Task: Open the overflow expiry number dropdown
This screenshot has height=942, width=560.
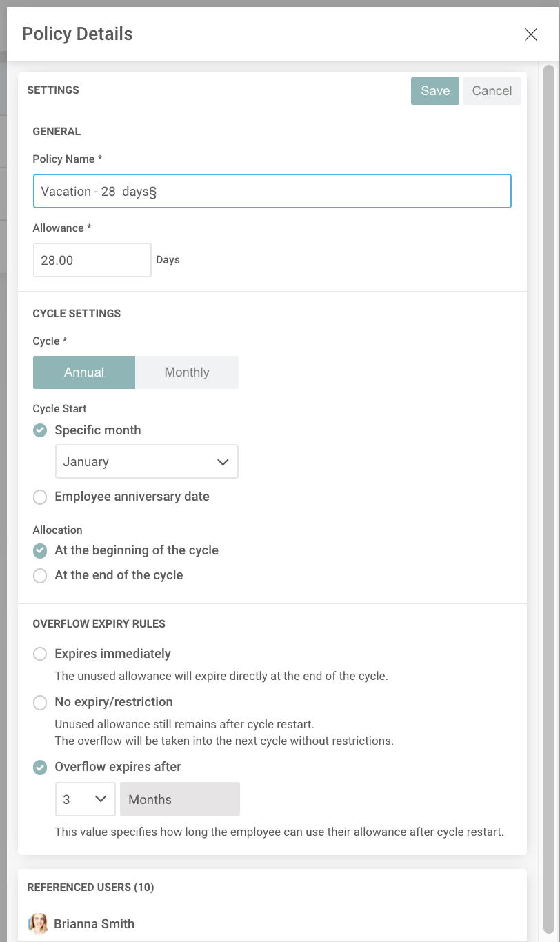Action: pos(85,800)
